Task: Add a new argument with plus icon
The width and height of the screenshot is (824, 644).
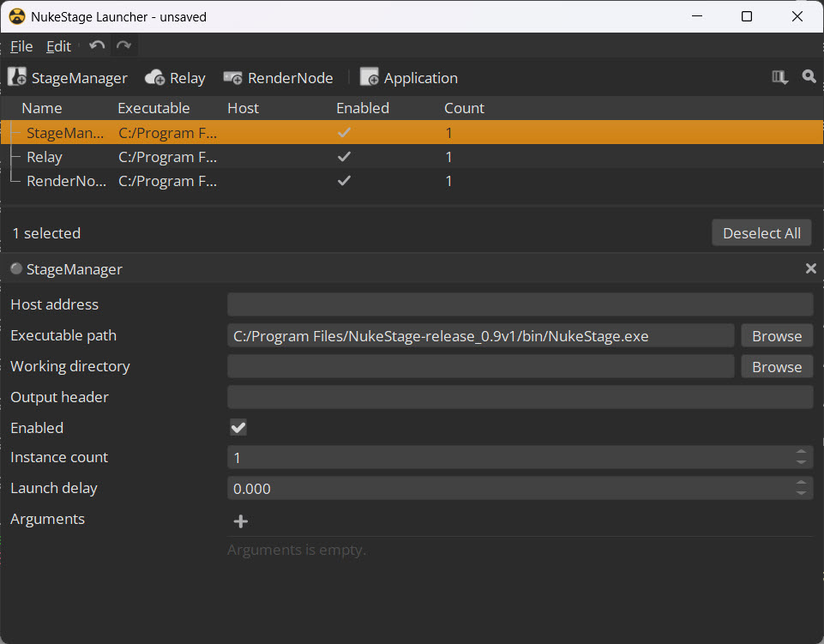Action: (241, 521)
